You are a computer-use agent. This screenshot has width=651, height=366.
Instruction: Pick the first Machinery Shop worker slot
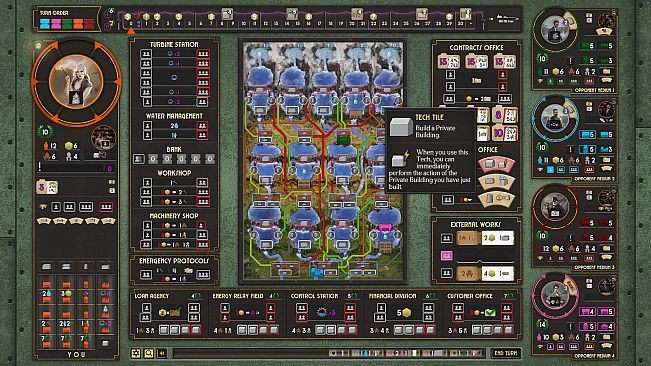pos(147,225)
